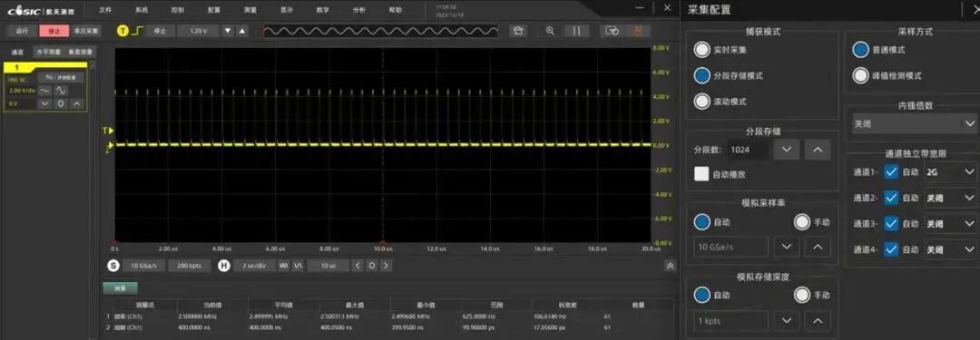Toggle the 自动播放 checkbox
980x340 pixels.
(x=701, y=174)
